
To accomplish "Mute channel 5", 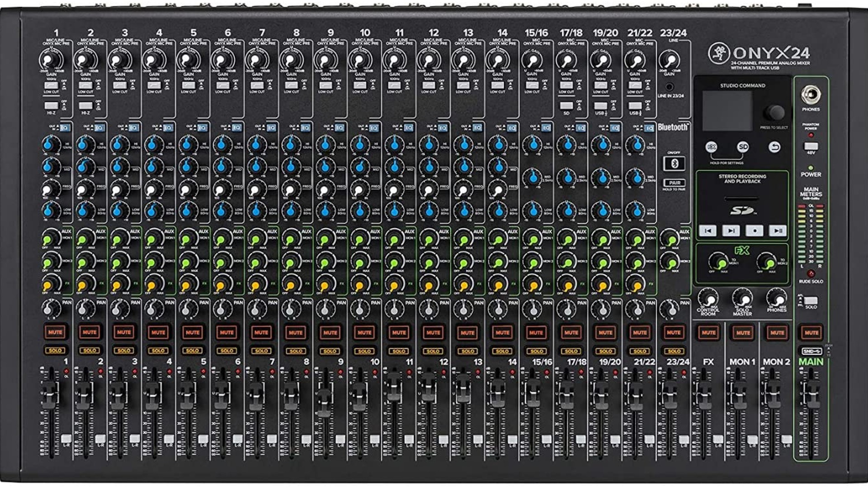I will pyautogui.click(x=193, y=333).
